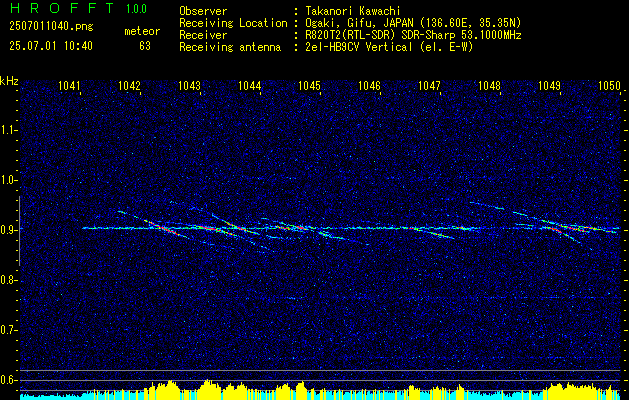This screenshot has height=400, width=629.
Task: Select the 2el-HB9CV Vertical antenna text
Action: (x=390, y=47)
